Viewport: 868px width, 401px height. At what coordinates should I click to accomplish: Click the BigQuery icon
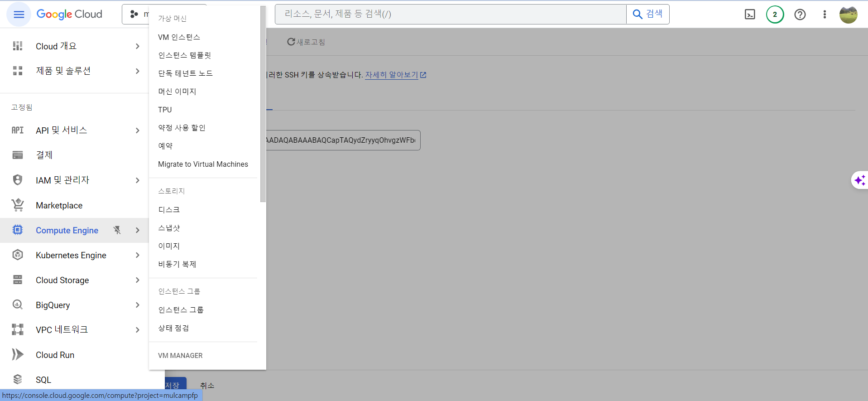pyautogui.click(x=18, y=305)
